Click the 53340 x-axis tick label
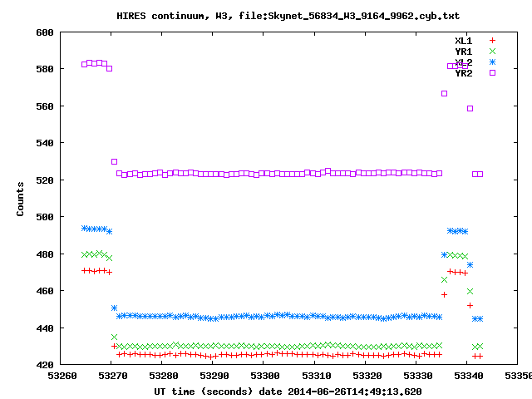The height and width of the screenshot is (399, 532). [x=469, y=376]
